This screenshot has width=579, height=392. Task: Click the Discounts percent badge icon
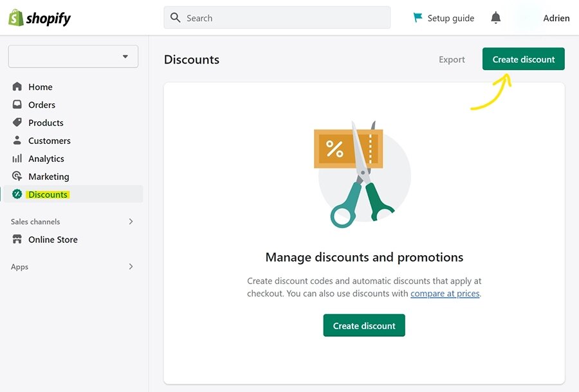tap(17, 194)
